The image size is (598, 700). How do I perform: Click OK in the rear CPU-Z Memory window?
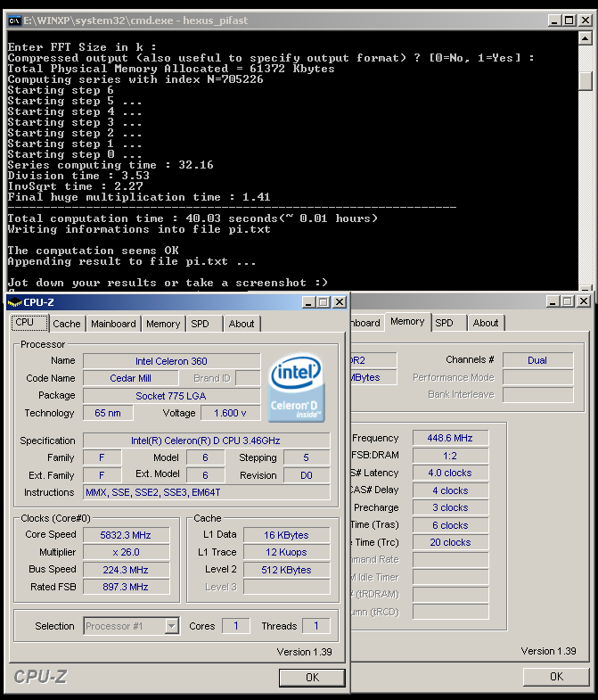click(556, 677)
